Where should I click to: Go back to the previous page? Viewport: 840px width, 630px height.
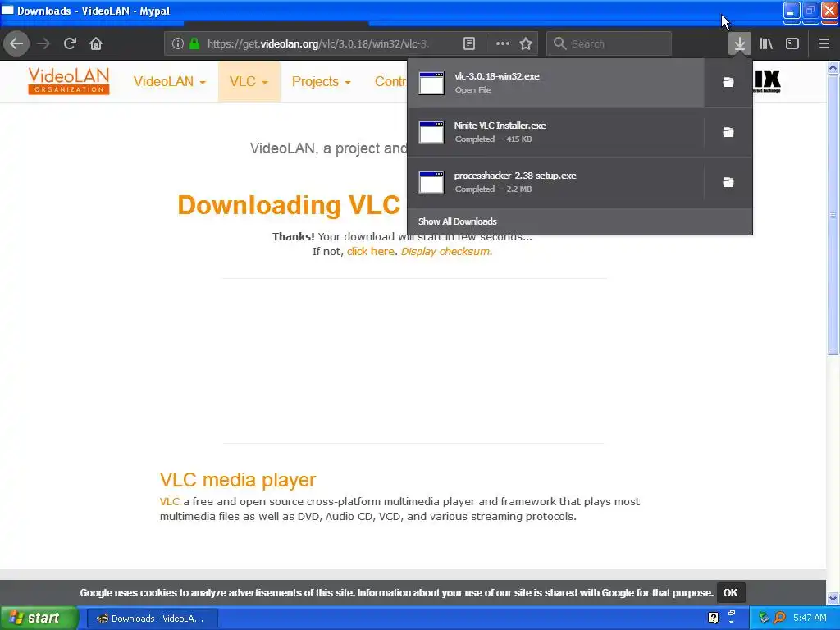tap(16, 43)
